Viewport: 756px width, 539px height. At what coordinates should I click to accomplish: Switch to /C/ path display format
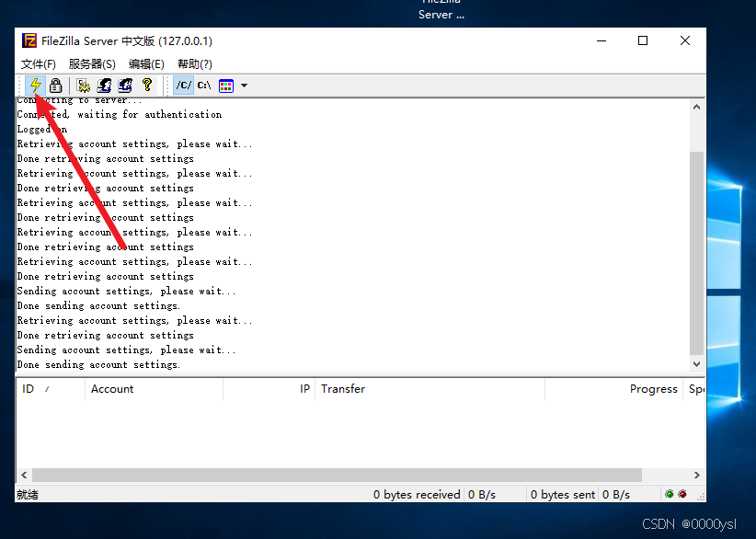(x=184, y=86)
